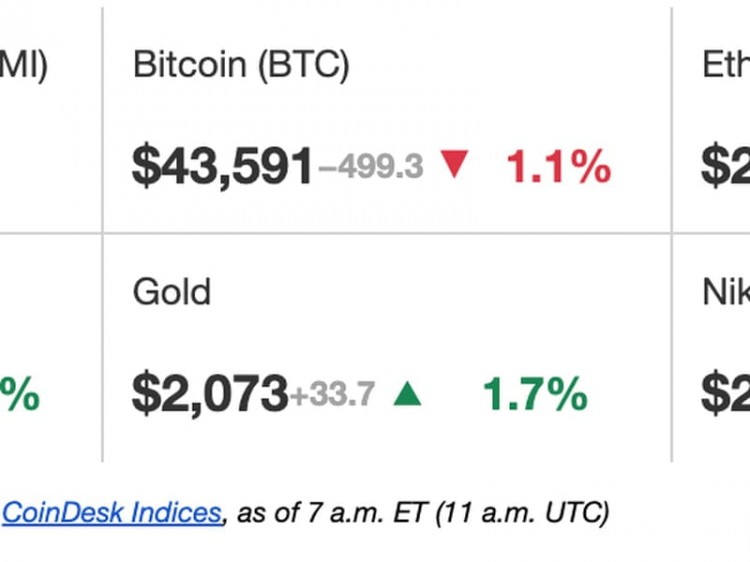
Task: Select the Gold heading
Action: [x=172, y=293]
